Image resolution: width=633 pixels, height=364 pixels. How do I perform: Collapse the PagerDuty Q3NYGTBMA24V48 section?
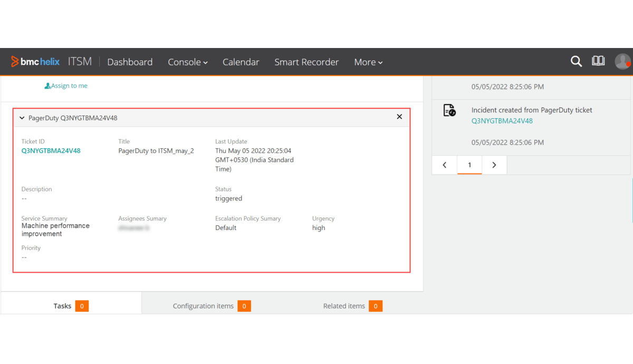coord(22,118)
